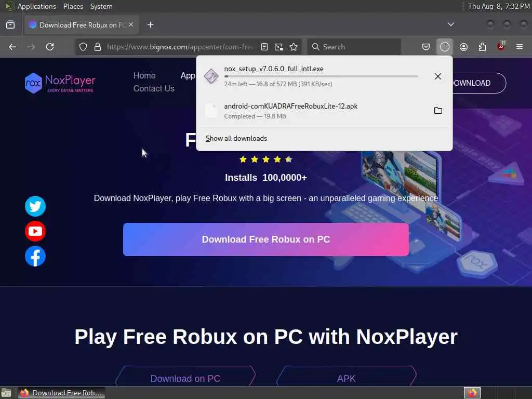Click the uBlock Origin extension icon
The width and height of the screenshot is (532, 399).
click(501, 46)
